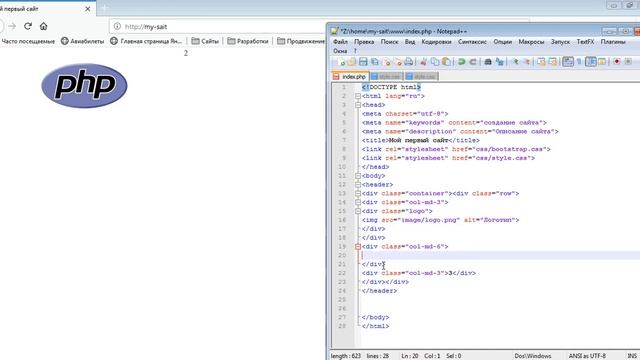
Task: Click the Copy icon in Notepad++ toolbar
Action: tap(435, 62)
